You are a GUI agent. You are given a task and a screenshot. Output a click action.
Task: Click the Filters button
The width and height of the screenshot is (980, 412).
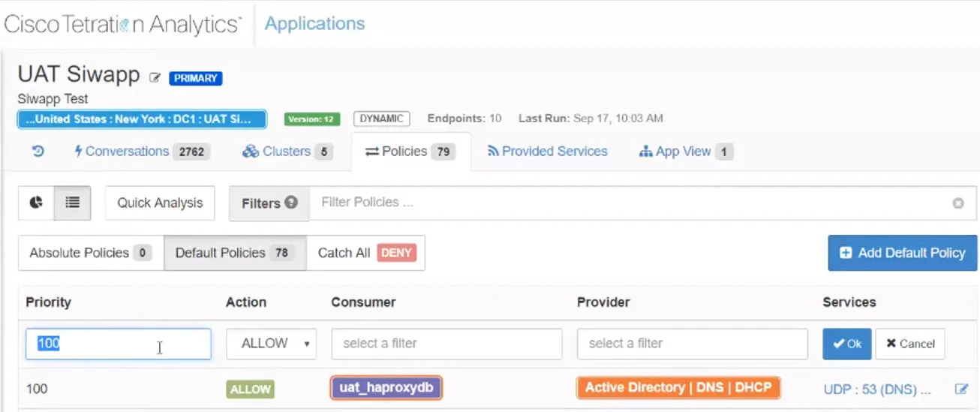point(269,203)
